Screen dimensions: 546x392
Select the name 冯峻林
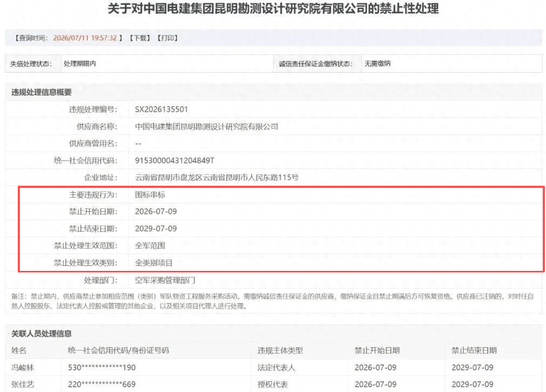(x=23, y=368)
